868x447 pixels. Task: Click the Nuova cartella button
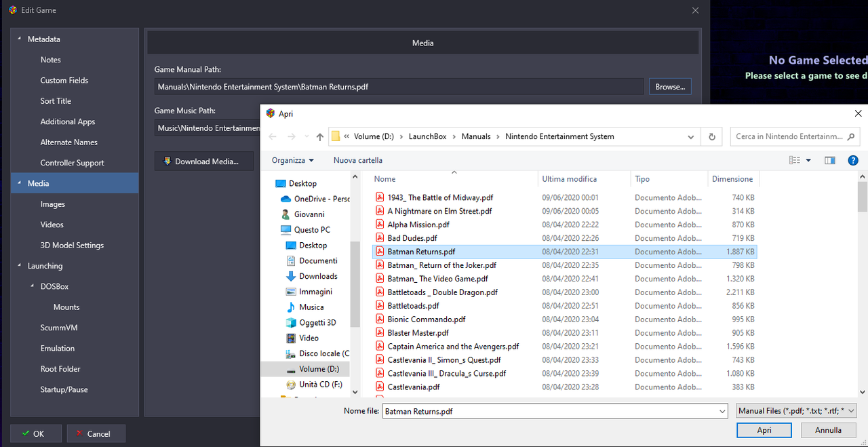click(358, 160)
